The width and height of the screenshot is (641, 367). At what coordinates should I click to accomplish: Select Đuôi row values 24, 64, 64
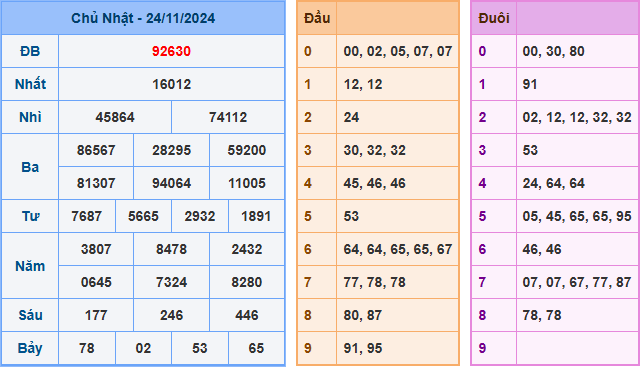click(554, 184)
